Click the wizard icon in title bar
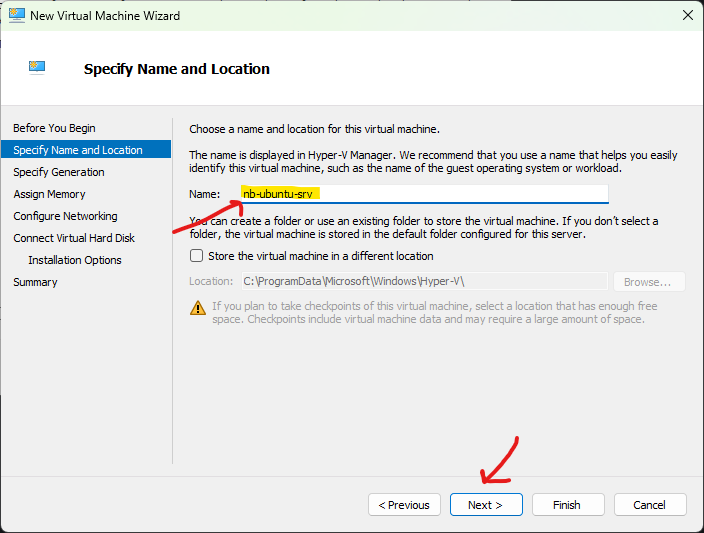The image size is (704, 533). [x=17, y=15]
